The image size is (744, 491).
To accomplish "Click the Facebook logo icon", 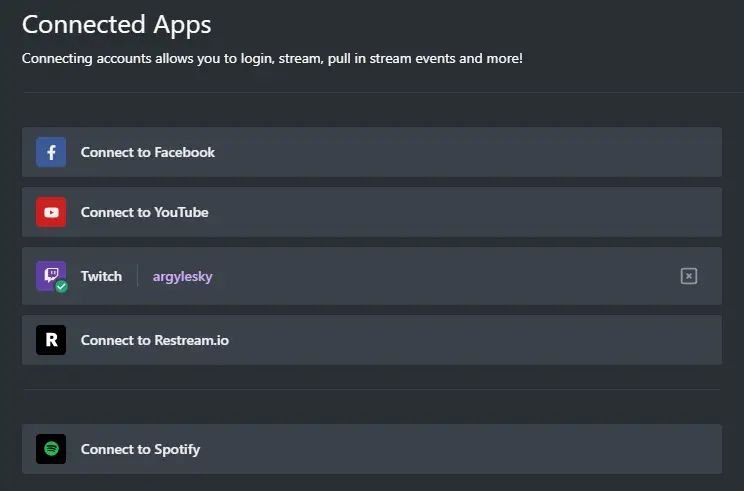I will tap(51, 152).
